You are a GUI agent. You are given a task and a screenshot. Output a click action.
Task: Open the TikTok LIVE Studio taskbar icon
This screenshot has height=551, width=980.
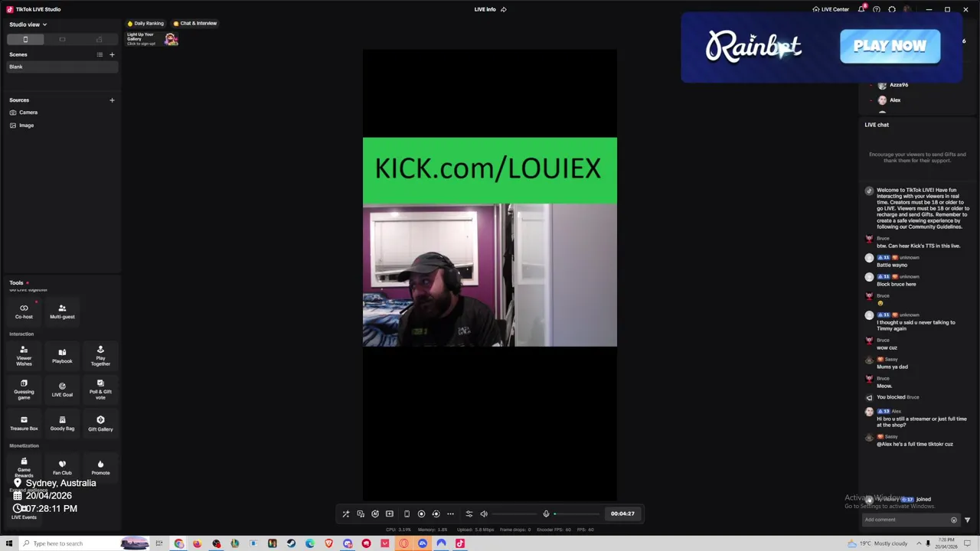point(460,543)
